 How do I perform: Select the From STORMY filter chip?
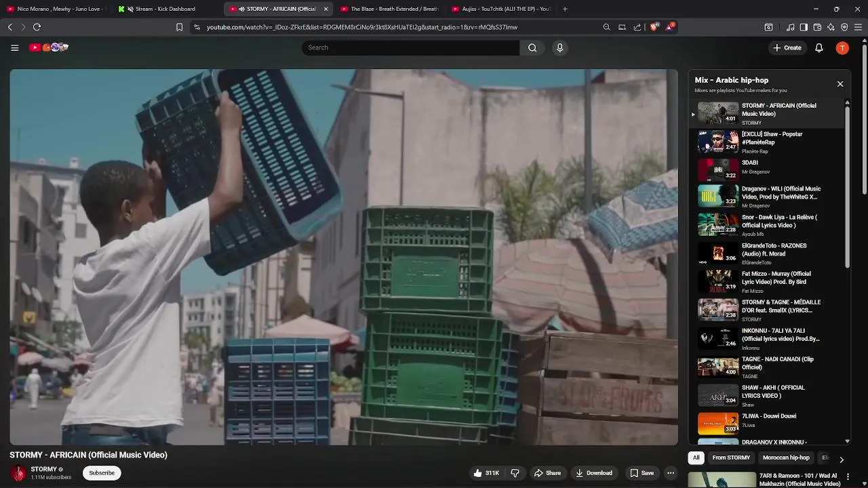click(731, 457)
